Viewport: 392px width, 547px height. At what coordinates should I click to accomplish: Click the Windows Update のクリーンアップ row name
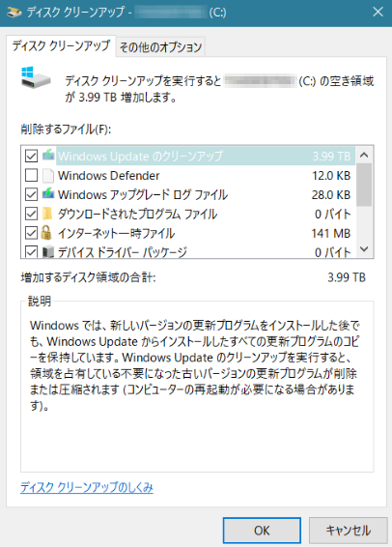[140, 156]
